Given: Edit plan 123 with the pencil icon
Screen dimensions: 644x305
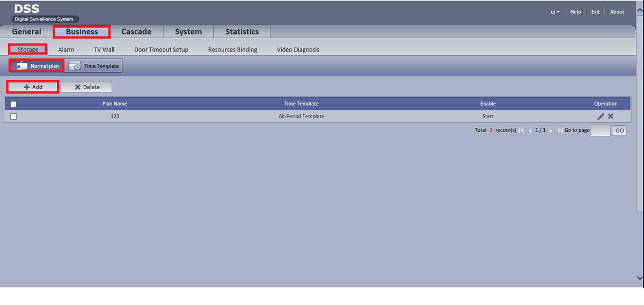Looking at the screenshot, I should click(x=601, y=117).
